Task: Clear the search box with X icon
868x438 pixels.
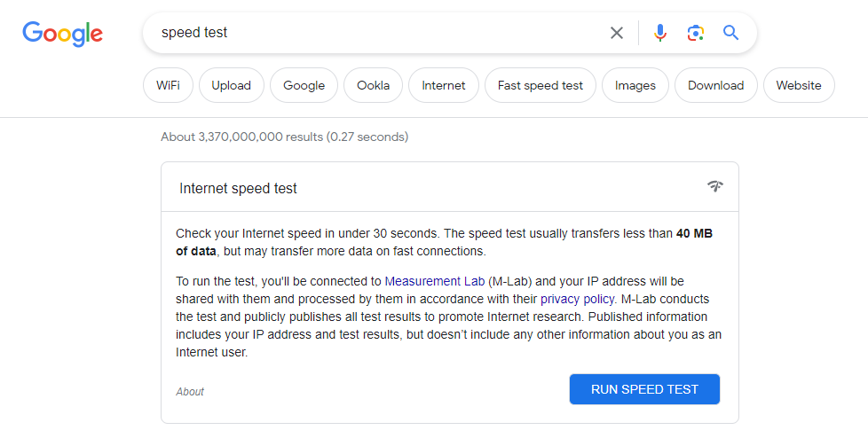Action: [x=617, y=33]
